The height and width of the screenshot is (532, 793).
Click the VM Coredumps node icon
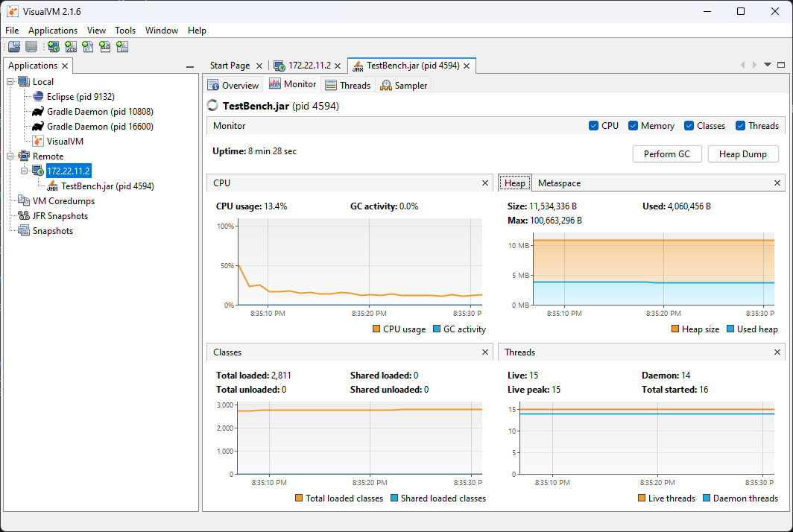point(24,200)
